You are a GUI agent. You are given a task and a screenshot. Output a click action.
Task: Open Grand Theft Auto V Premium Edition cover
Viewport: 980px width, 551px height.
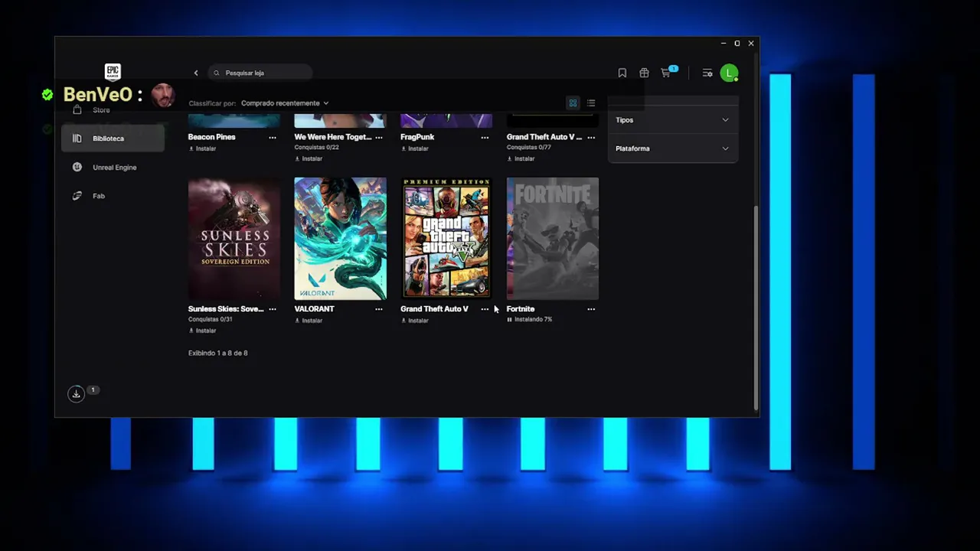[x=446, y=239]
